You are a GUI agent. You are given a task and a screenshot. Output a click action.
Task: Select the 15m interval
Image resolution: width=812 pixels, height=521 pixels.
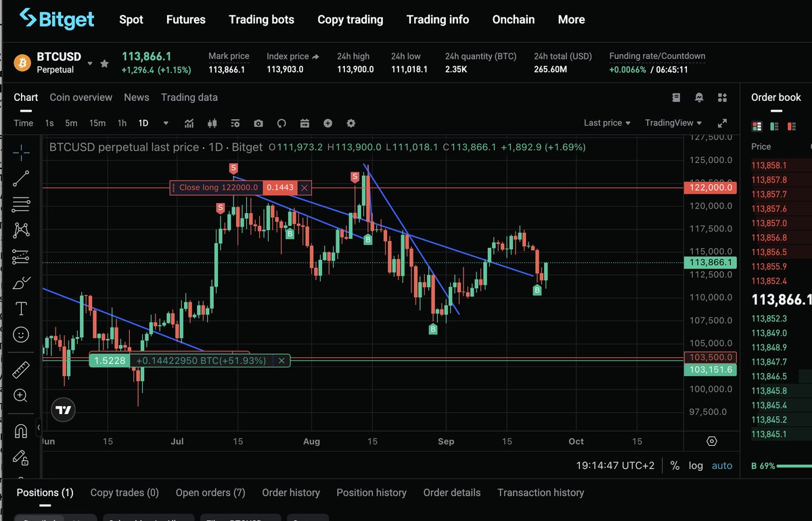click(97, 122)
